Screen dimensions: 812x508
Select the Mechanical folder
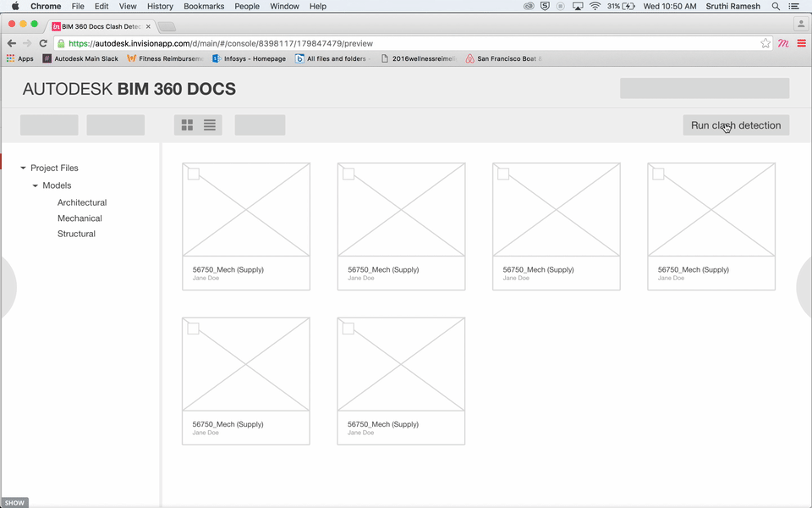click(80, 218)
